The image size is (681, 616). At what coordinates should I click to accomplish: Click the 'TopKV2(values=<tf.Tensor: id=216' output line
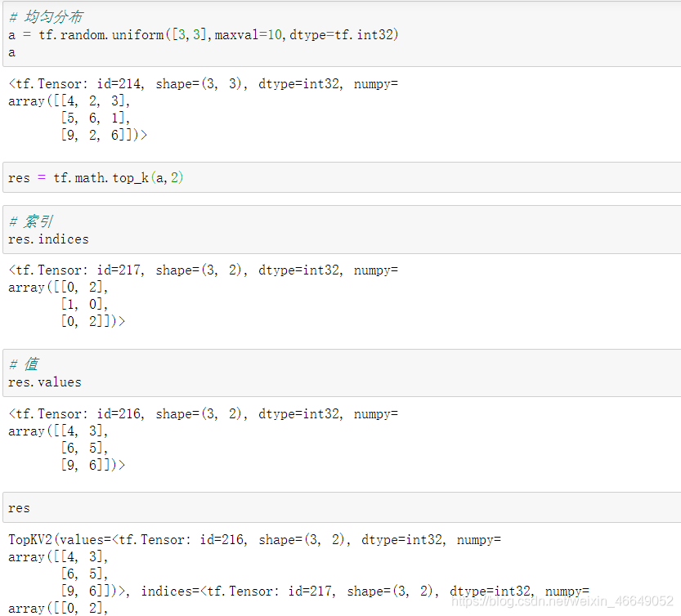tap(254, 539)
